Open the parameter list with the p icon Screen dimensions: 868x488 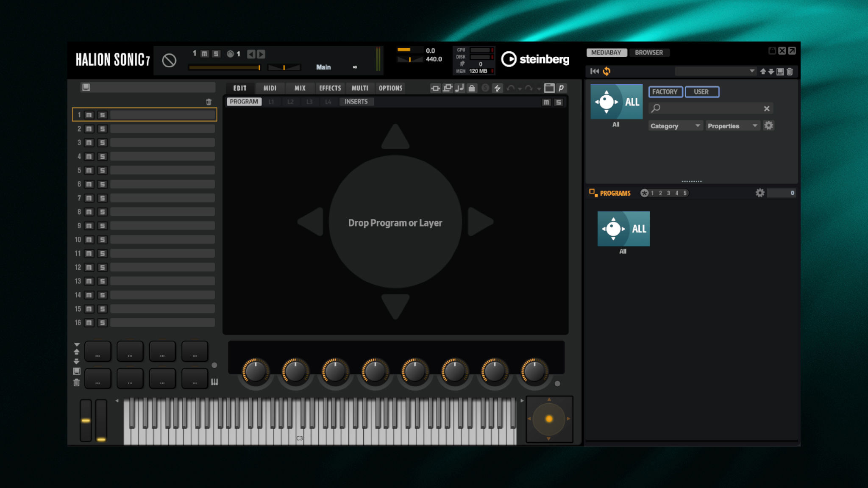tap(561, 89)
